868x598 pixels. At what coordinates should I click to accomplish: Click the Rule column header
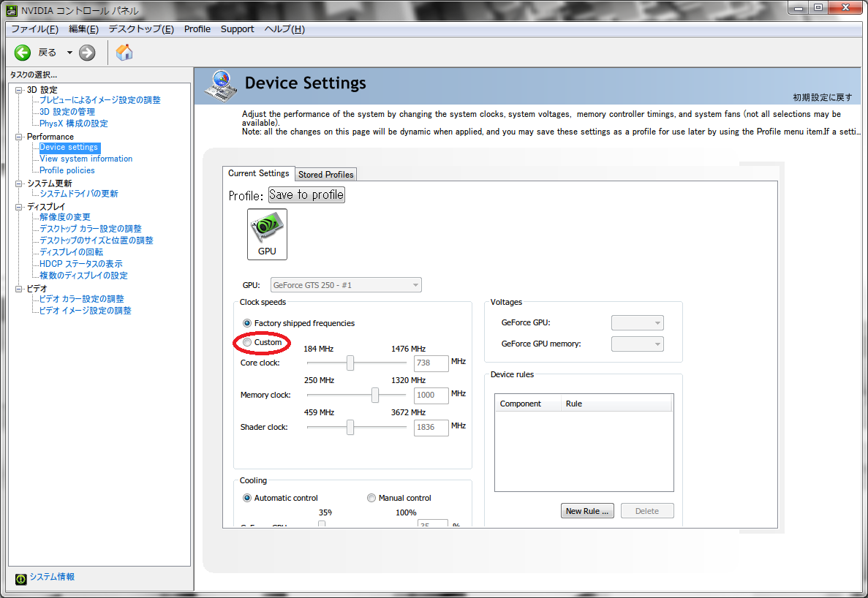[x=616, y=404]
